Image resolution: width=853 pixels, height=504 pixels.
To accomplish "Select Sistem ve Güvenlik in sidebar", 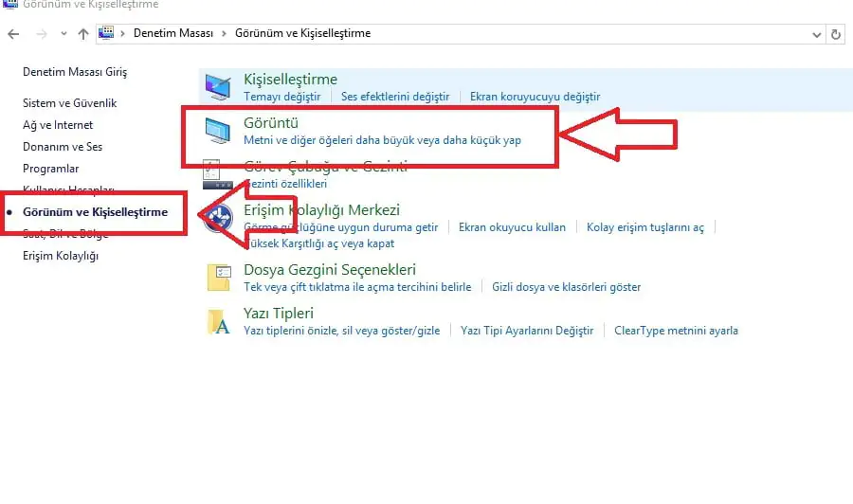I will 70,103.
